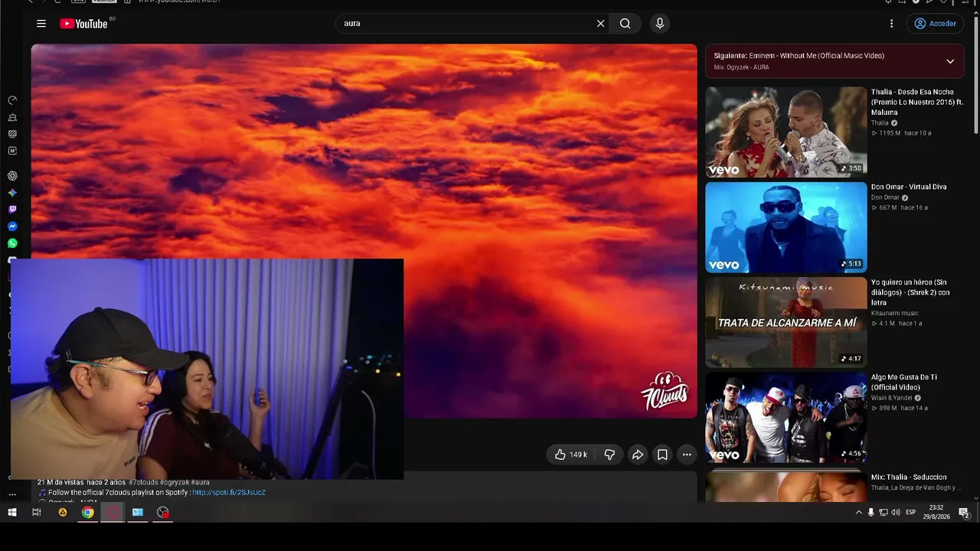Open the spoti.fi playlist link
This screenshot has width=980, height=551.
point(229,493)
